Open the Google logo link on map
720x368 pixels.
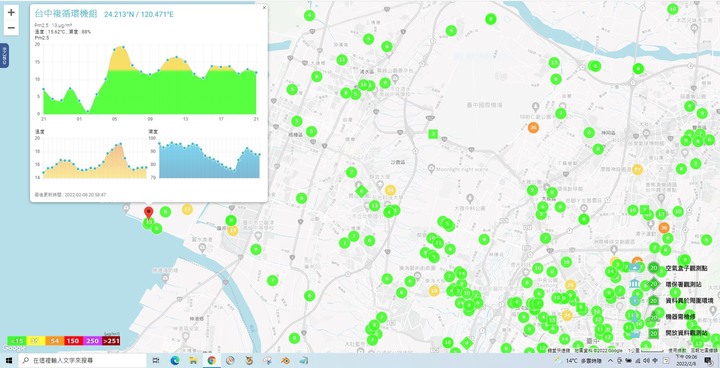tap(14, 348)
